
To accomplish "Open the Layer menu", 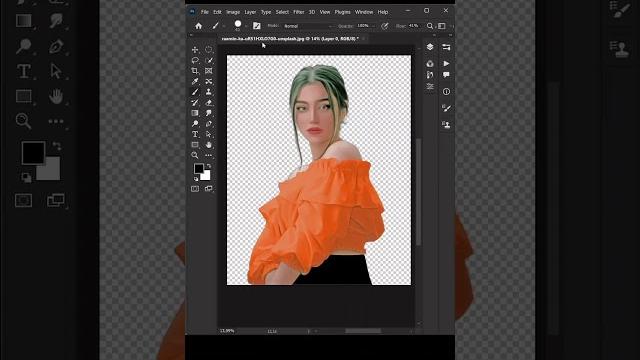I will [x=250, y=12].
